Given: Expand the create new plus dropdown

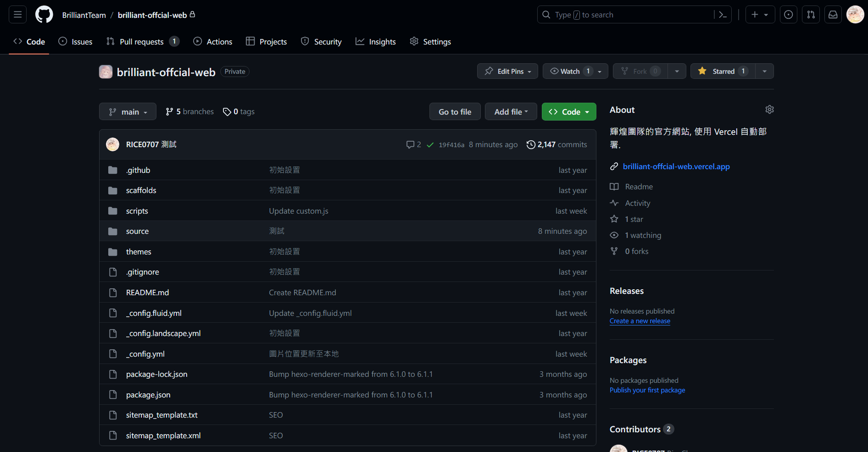Looking at the screenshot, I should click(x=760, y=15).
